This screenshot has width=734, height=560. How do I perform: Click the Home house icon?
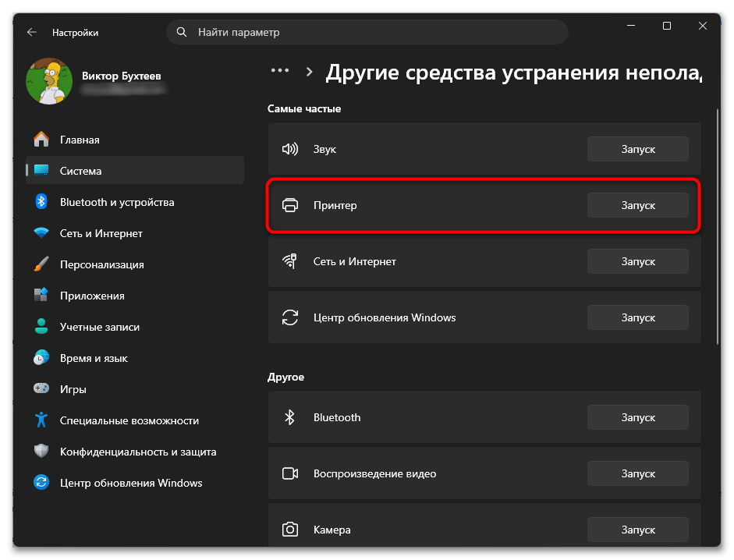41,140
